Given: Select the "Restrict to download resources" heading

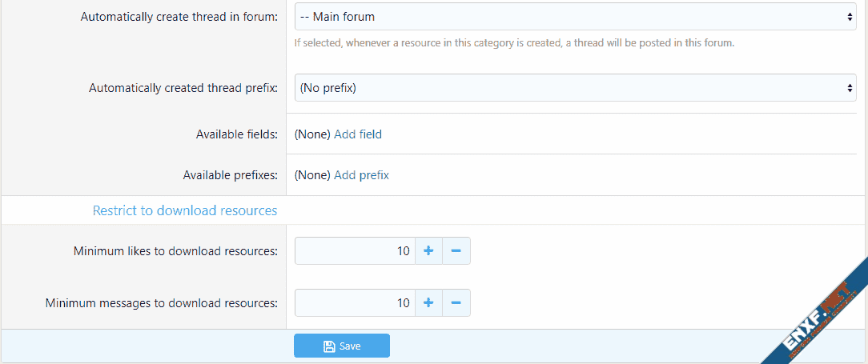Looking at the screenshot, I should (x=185, y=210).
